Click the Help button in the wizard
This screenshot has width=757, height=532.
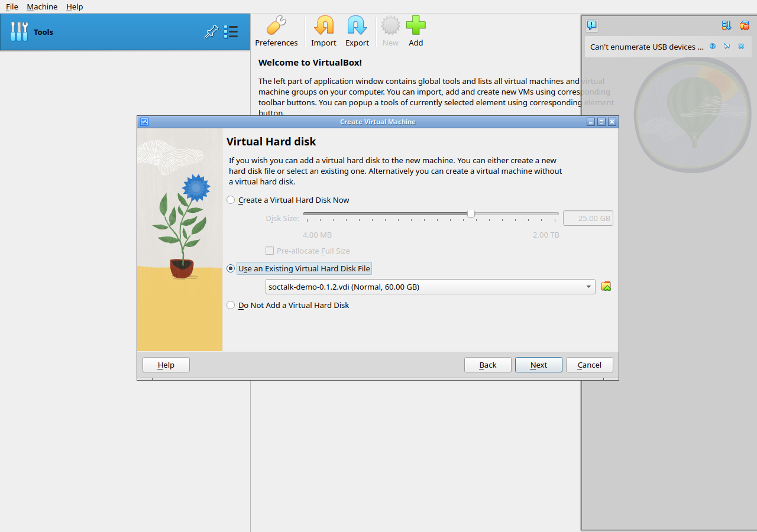(166, 365)
